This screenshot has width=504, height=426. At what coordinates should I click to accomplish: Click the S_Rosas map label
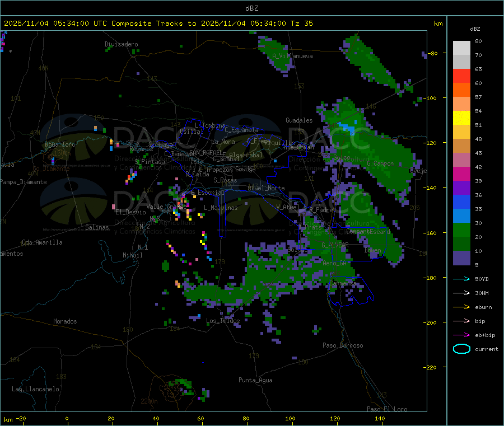pyautogui.click(x=225, y=180)
